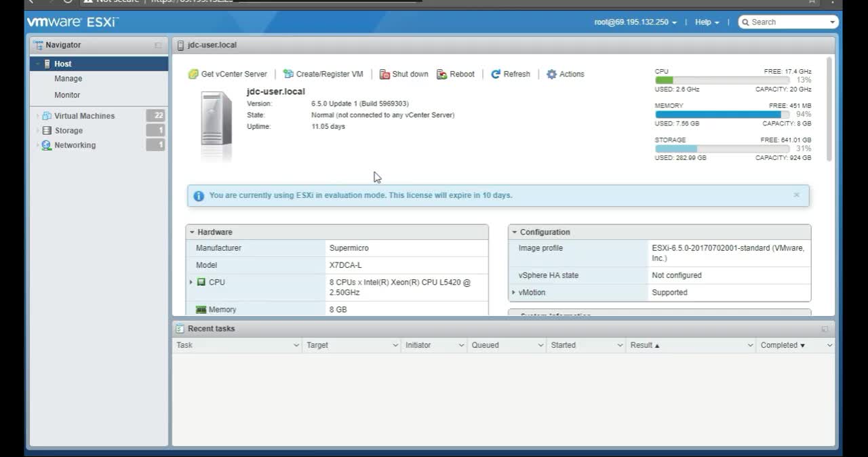The width and height of the screenshot is (868, 457).
Task: Click the Shut down button
Action: (404, 74)
